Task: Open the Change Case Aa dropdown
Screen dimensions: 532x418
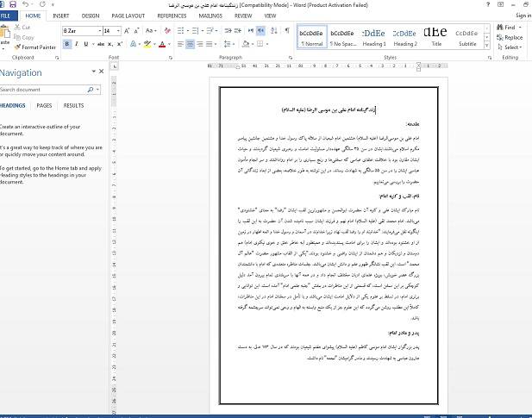Action: click(151, 31)
